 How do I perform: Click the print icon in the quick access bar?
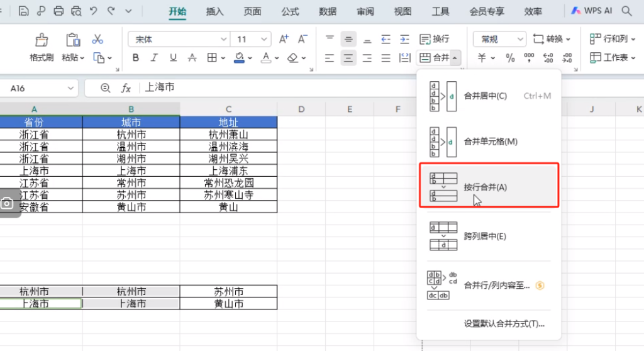pyautogui.click(x=58, y=11)
